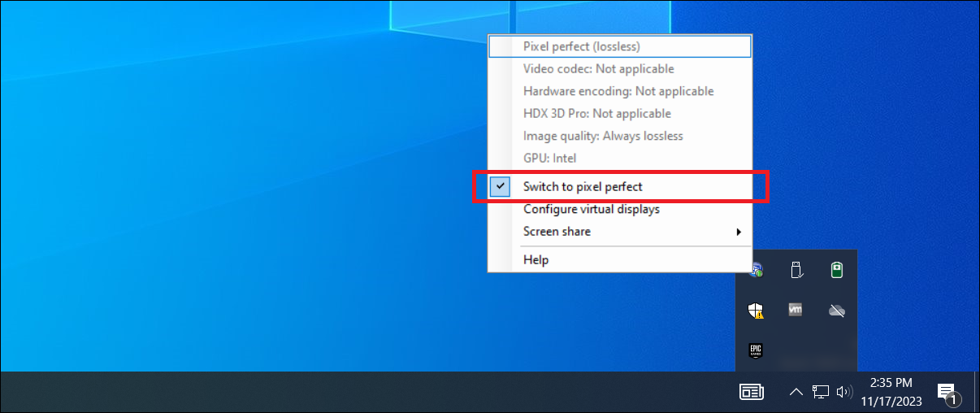Screen dimensions: 980x413
Task: Click the Show desktop strip at taskbar edge
Action: pos(977,393)
